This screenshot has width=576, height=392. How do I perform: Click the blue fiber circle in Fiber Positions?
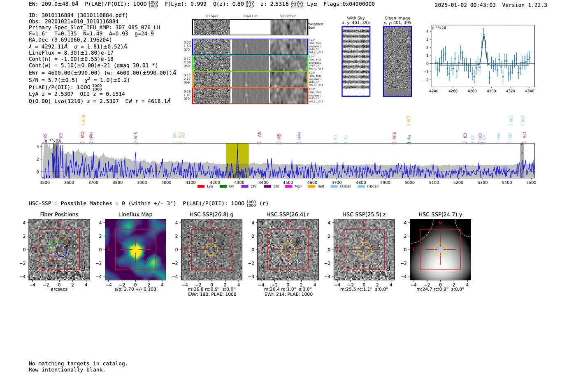[x=62, y=251]
